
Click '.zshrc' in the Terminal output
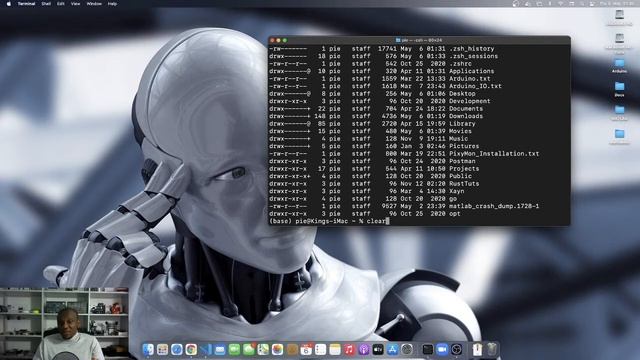(460, 64)
